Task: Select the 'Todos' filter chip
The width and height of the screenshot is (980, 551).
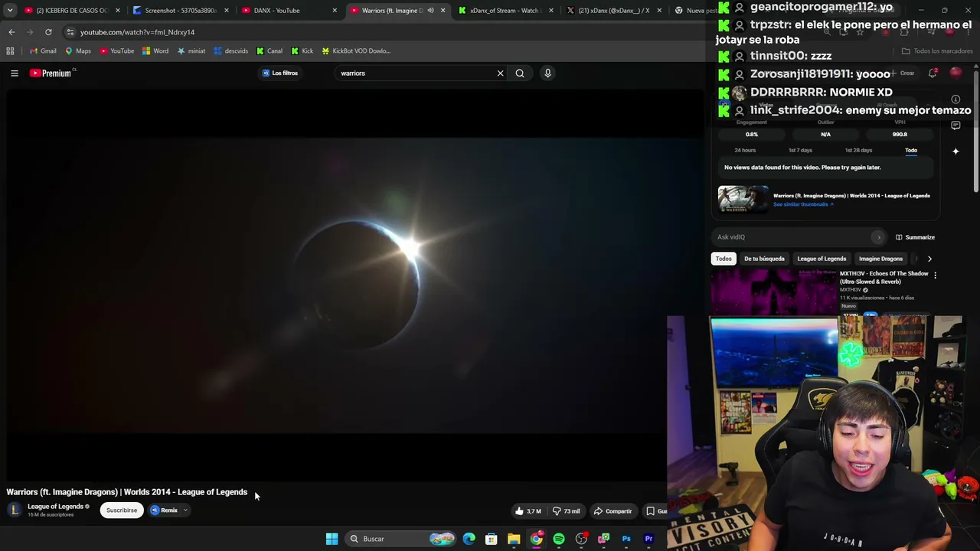Action: (x=724, y=259)
